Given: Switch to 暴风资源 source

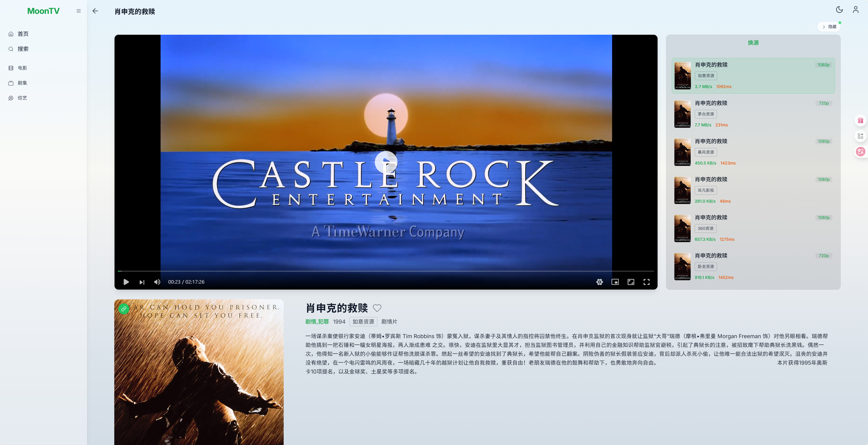Looking at the screenshot, I should (x=753, y=152).
